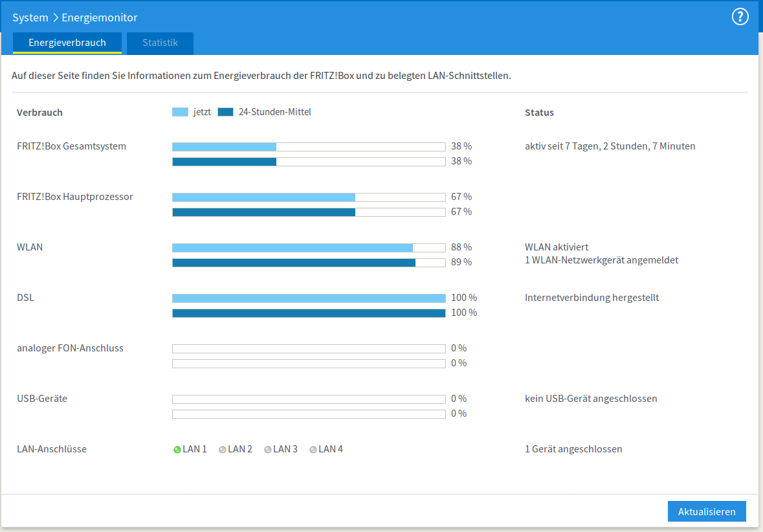Click the green LAN 1 status indicator
Screen dimensions: 763x532
point(177,450)
